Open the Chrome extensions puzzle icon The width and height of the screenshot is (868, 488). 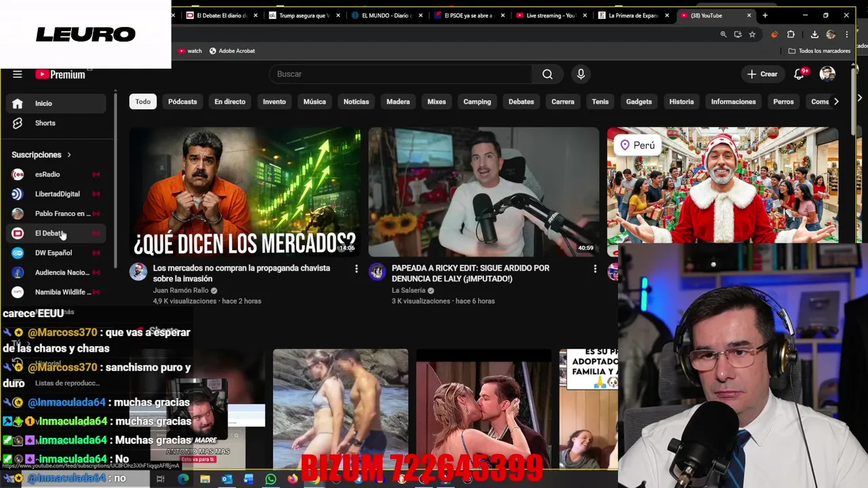click(x=791, y=35)
